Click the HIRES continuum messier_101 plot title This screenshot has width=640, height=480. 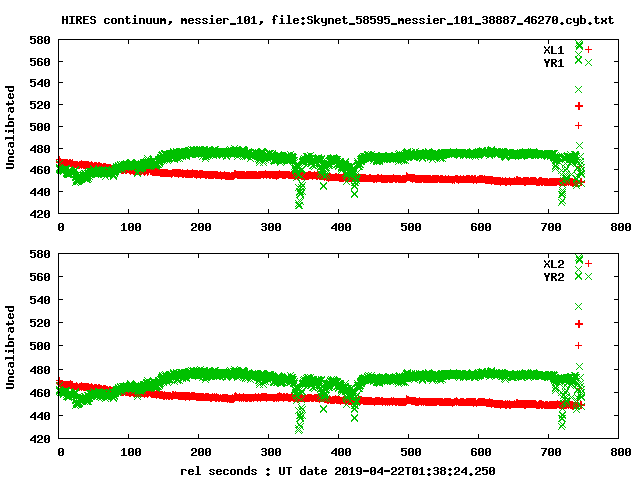(x=338, y=20)
